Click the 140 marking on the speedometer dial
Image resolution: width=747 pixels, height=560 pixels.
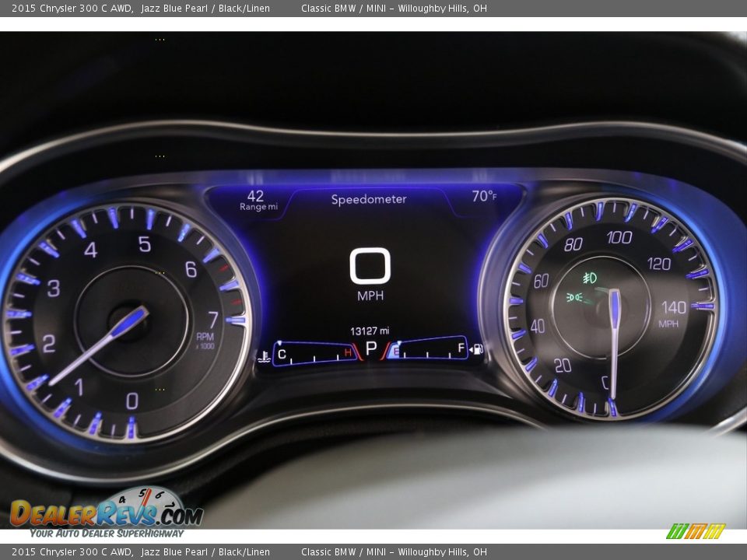tap(674, 307)
